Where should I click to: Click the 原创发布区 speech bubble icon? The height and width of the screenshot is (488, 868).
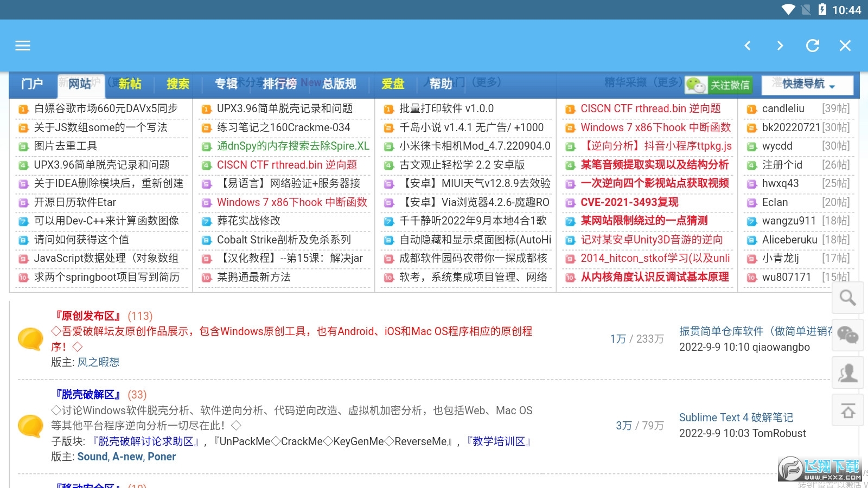coord(30,339)
